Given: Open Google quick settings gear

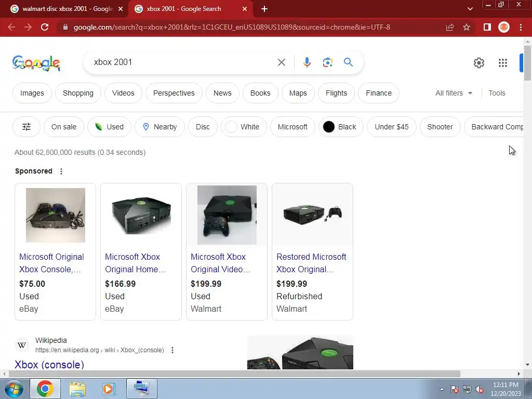Looking at the screenshot, I should [x=478, y=63].
